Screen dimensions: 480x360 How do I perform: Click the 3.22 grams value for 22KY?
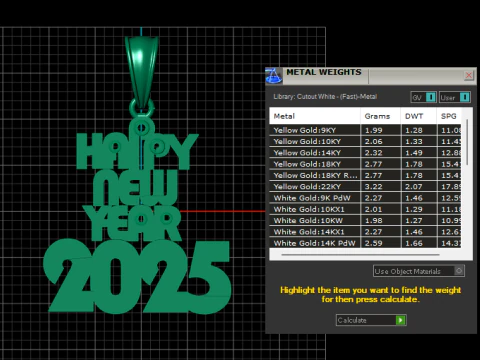point(373,187)
